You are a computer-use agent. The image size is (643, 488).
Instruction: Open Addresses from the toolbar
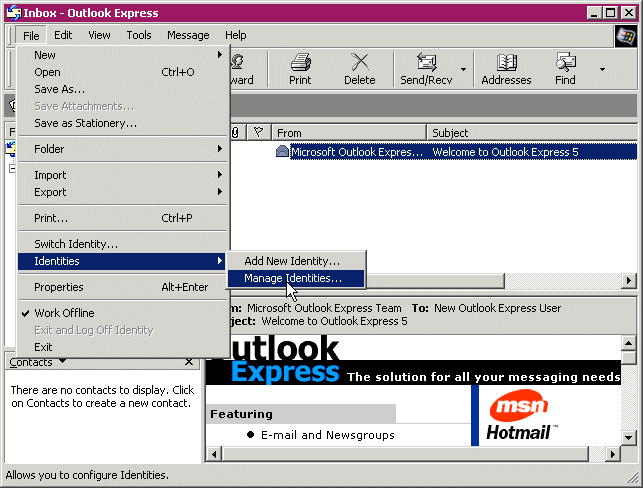(506, 69)
